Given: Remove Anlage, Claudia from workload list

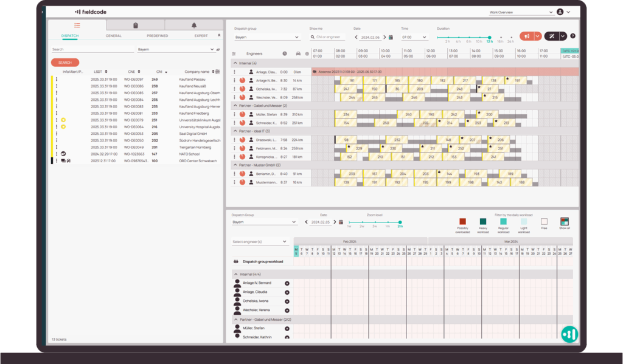Looking at the screenshot, I should 287,292.
